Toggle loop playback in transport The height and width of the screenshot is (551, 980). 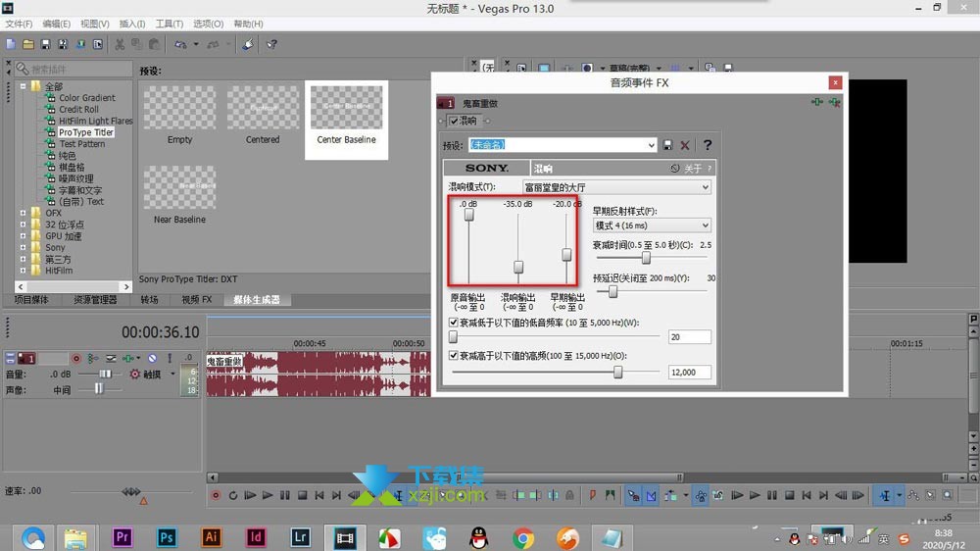tap(233, 495)
